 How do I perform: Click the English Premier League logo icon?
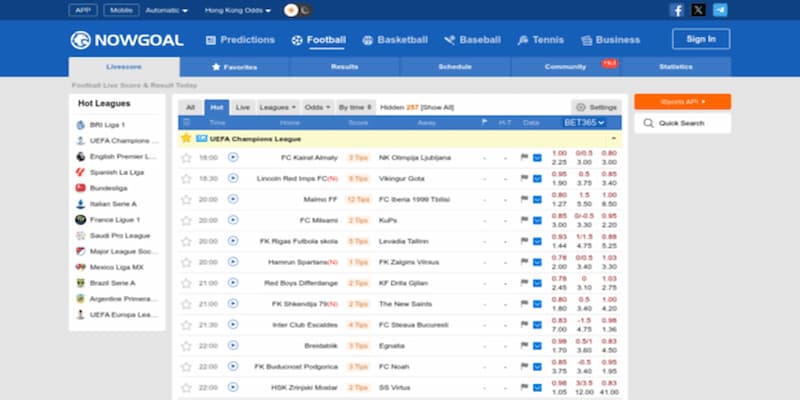(80, 156)
